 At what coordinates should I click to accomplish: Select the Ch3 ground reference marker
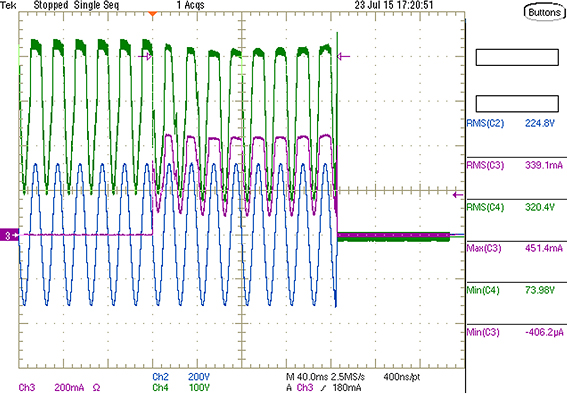pyautogui.click(x=9, y=235)
